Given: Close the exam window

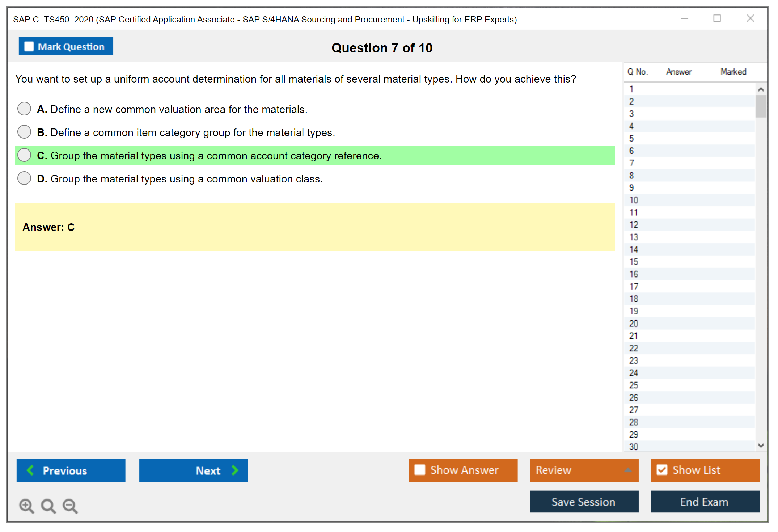Looking at the screenshot, I should (x=750, y=18).
